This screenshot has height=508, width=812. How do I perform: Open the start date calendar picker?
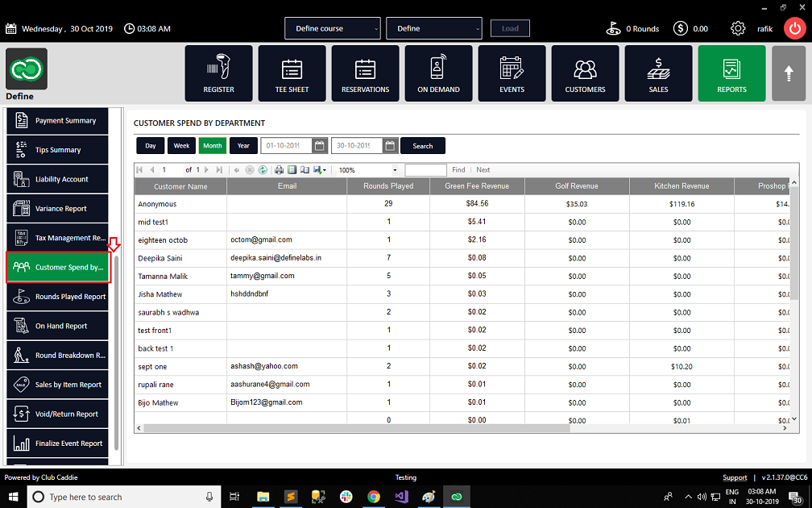coord(320,146)
